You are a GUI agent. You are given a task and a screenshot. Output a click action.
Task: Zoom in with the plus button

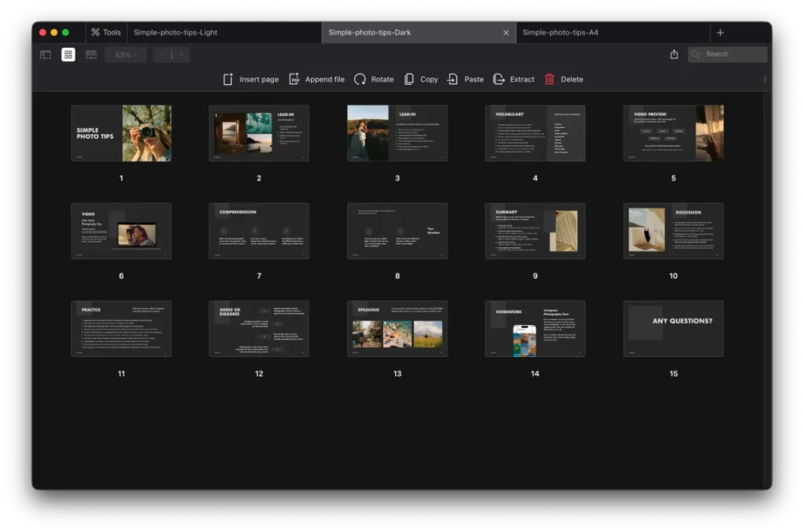tap(181, 54)
